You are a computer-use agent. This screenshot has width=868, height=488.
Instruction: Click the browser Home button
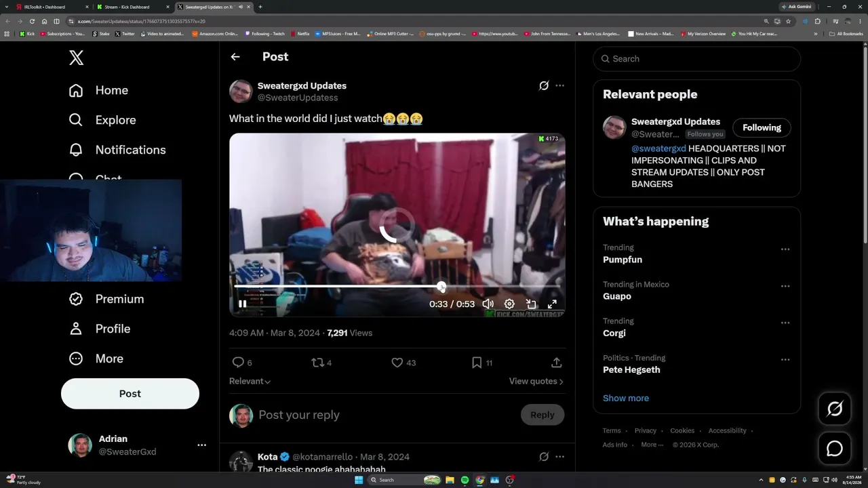(44, 21)
